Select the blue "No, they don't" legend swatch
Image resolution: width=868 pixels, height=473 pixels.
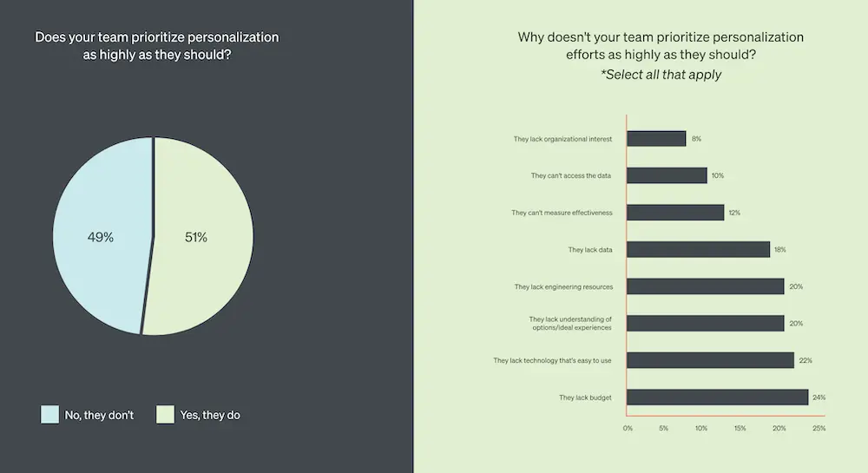[x=50, y=415]
